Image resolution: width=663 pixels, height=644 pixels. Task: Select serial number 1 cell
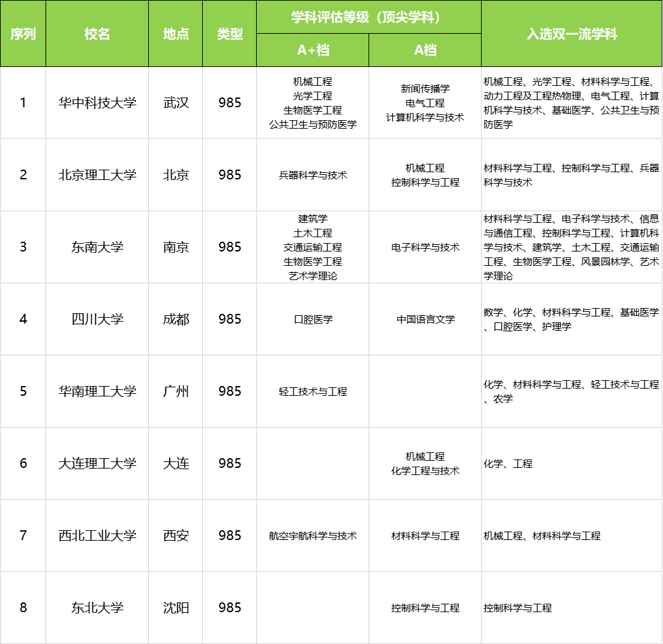[x=23, y=103]
